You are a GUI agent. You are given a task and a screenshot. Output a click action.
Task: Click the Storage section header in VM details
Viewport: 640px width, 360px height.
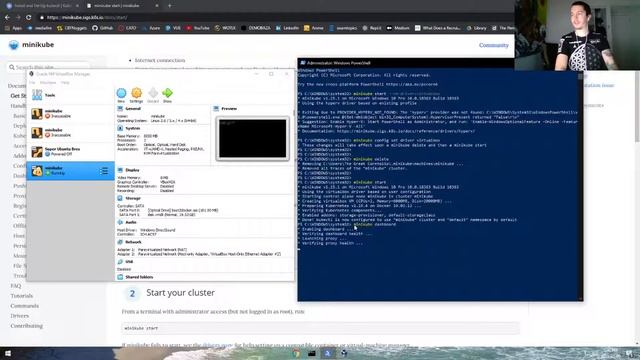pyautogui.click(x=133, y=198)
